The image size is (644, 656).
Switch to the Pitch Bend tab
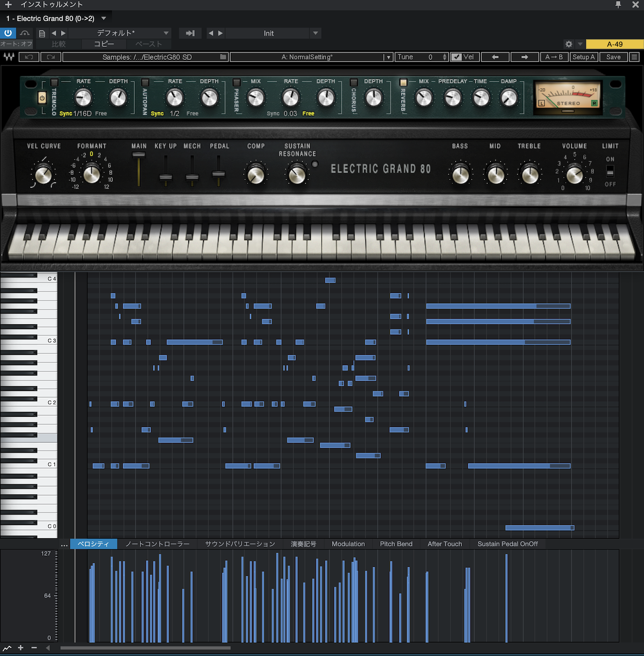pos(396,544)
